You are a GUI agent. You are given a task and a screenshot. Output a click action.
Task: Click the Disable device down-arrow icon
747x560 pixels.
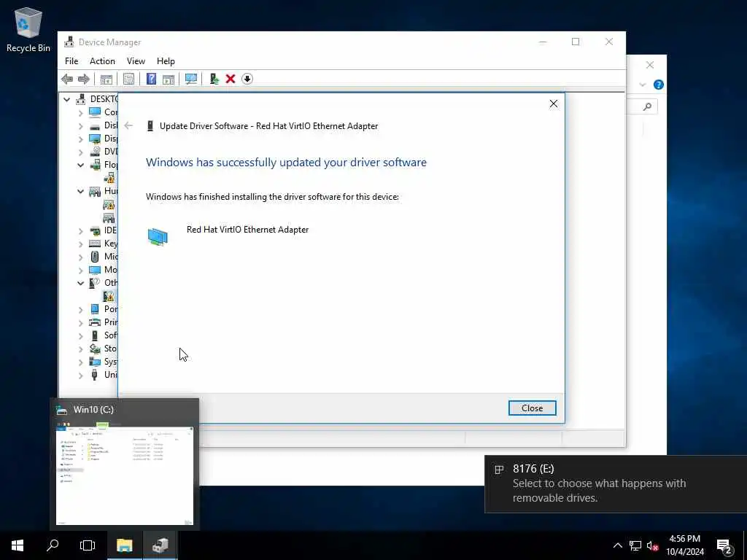tap(247, 79)
